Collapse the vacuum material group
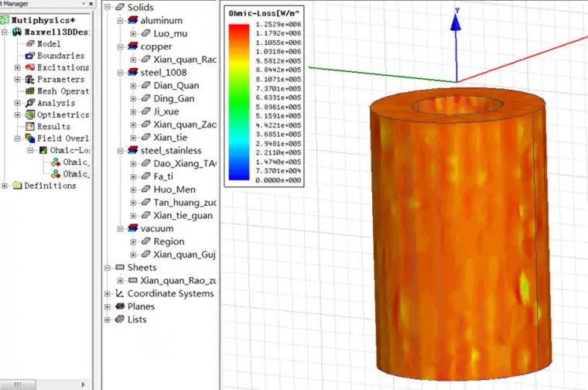Screen dimensions: 588x390 click(x=121, y=229)
